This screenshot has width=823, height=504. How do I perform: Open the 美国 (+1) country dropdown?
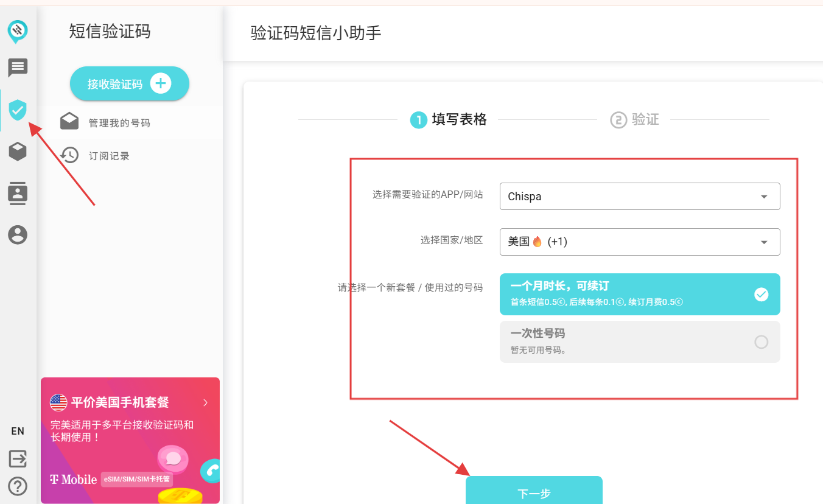coord(640,242)
